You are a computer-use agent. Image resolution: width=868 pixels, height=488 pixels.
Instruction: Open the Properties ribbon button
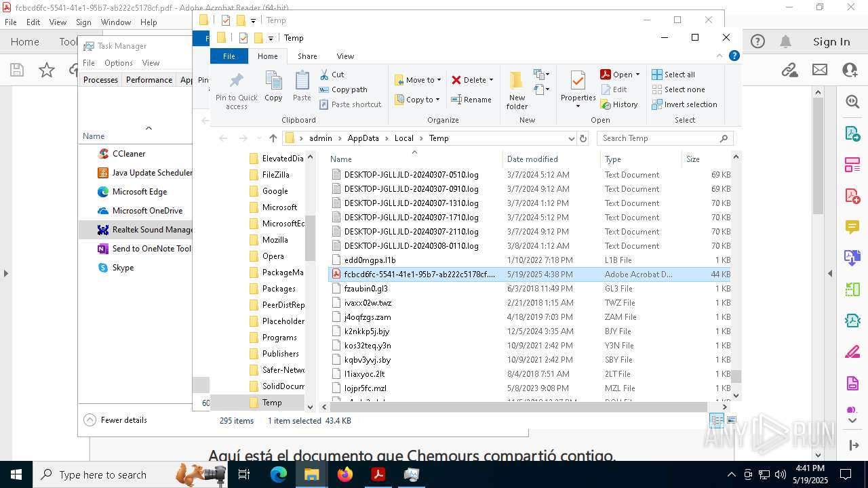click(x=578, y=89)
